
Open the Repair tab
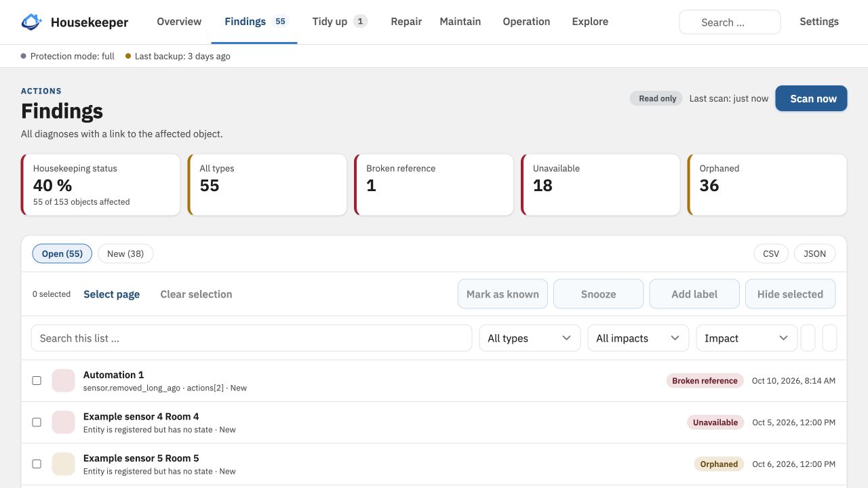[x=406, y=22]
